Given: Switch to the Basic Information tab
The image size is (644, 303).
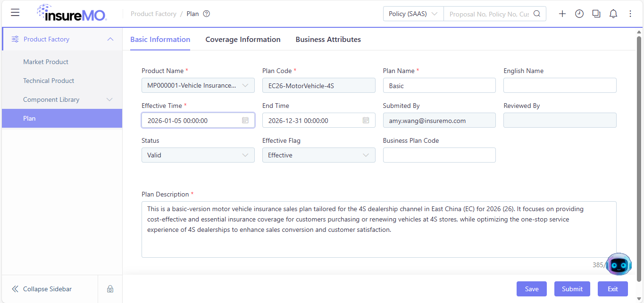Looking at the screenshot, I should [160, 40].
